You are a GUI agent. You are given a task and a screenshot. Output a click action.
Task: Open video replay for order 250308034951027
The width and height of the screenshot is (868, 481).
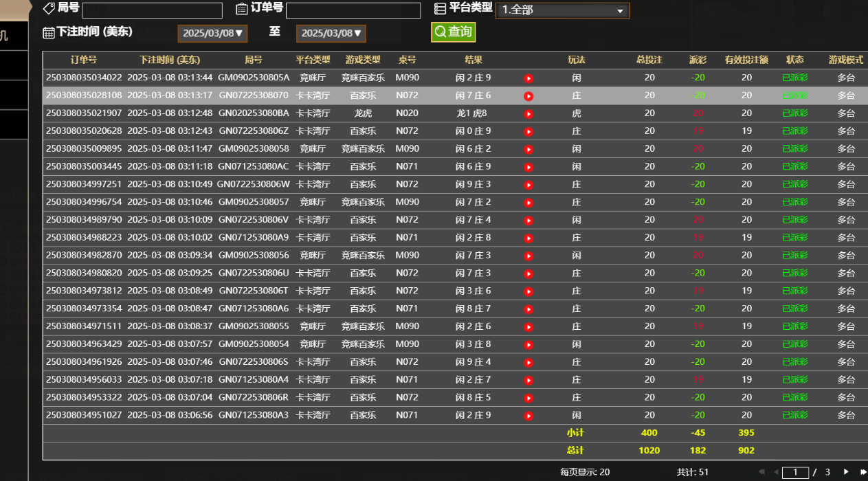(x=528, y=416)
